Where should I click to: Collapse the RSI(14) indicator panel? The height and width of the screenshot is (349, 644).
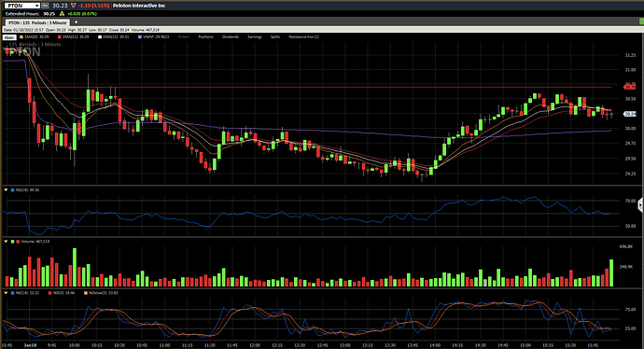click(x=6, y=190)
